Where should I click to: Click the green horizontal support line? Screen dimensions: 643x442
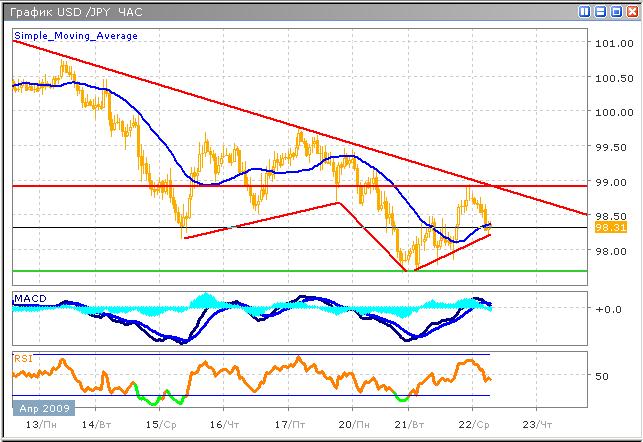point(300,271)
